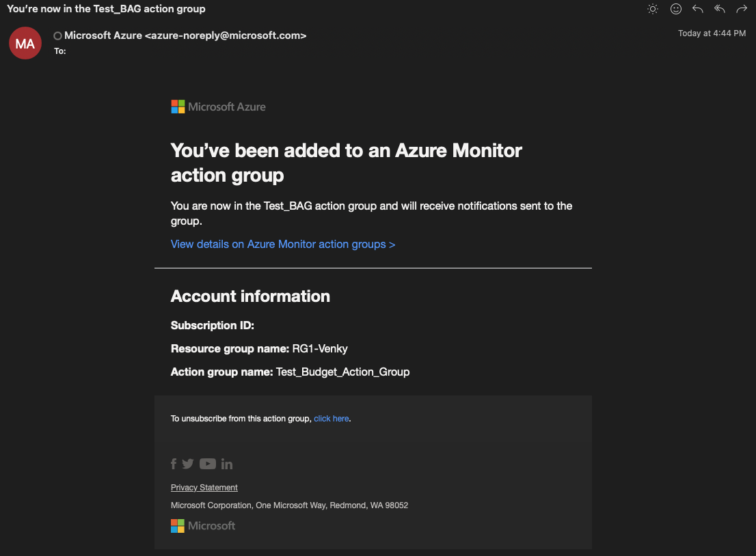Click the Microsoft Azure logo in email header

coord(219,107)
